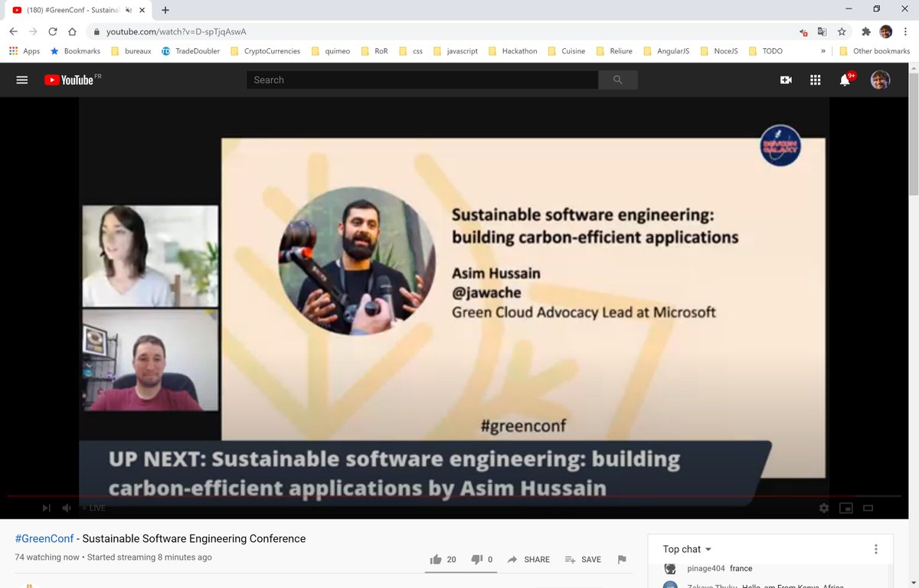
Task: Reload the page with the refresh icon
Action: (53, 32)
